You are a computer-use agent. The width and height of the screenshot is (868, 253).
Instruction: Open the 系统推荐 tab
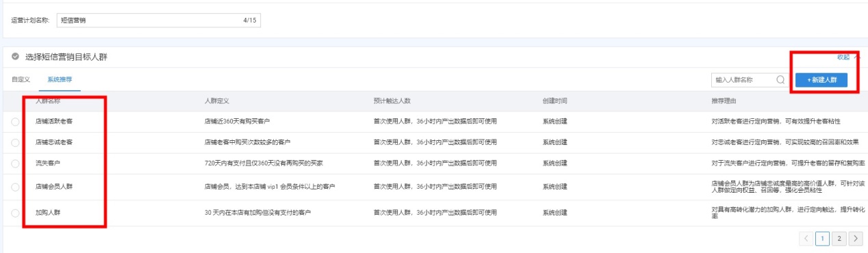(60, 80)
